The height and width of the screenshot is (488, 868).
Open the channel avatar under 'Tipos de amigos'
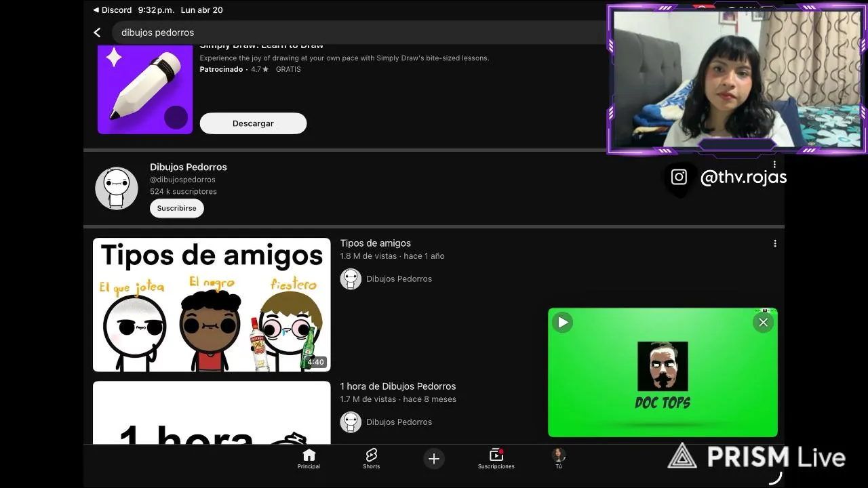(x=351, y=279)
